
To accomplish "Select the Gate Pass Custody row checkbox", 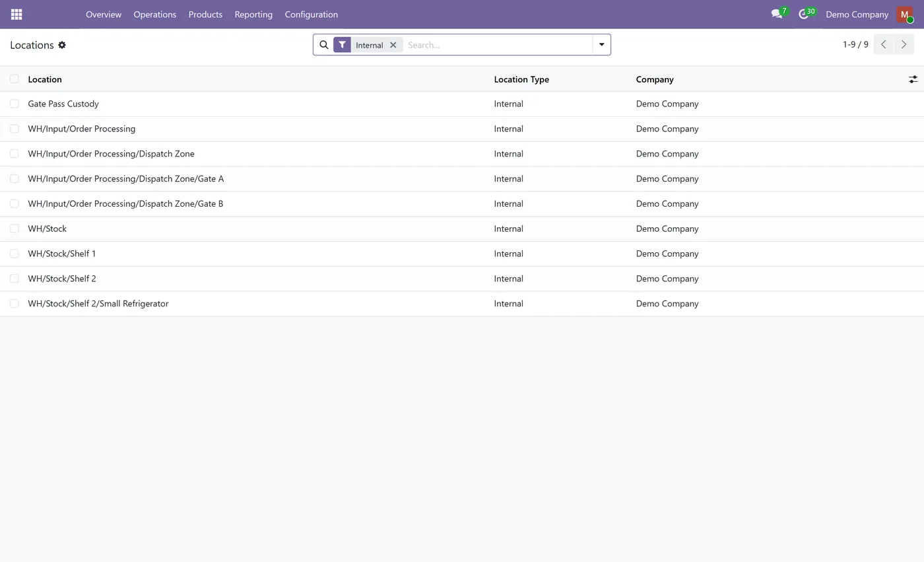I will pos(15,104).
